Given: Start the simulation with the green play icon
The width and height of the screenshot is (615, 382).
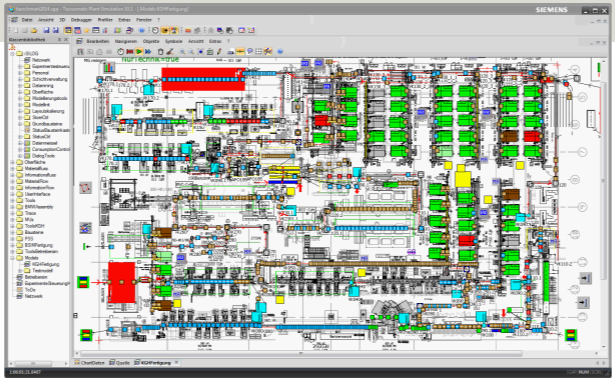Looking at the screenshot, I should (x=139, y=51).
